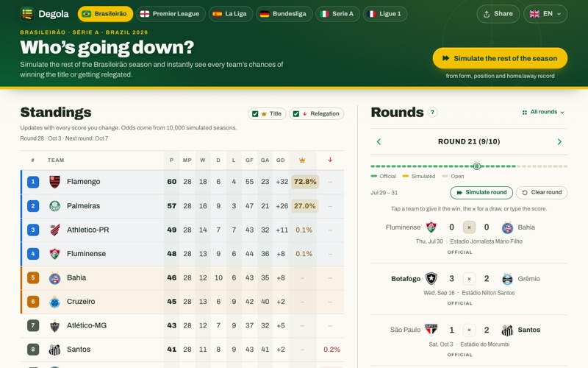
Task: Select the Brasileirão league tab
Action: click(x=105, y=14)
